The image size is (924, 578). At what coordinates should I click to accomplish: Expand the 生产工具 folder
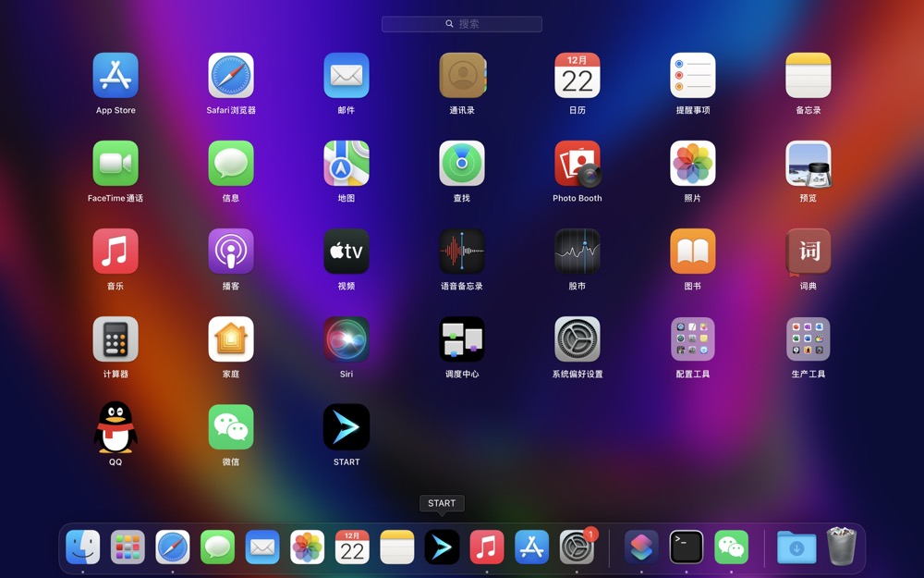point(808,339)
